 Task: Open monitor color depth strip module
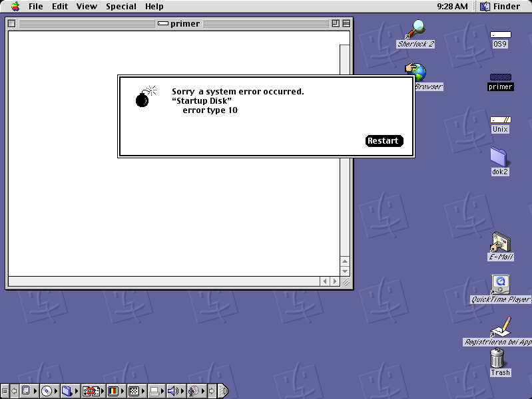[x=116, y=391]
